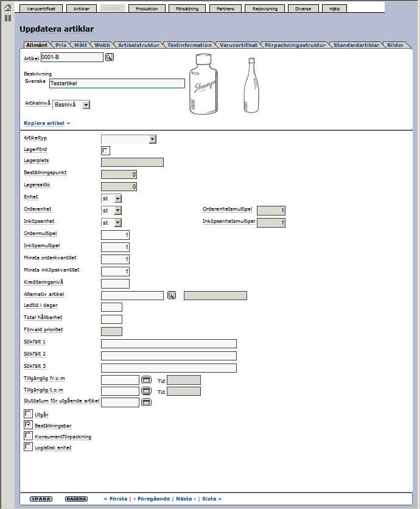Image resolution: width=420 pixels, height=509 pixels.
Task: Click the Artikel number field 0001-B
Action: (72, 57)
